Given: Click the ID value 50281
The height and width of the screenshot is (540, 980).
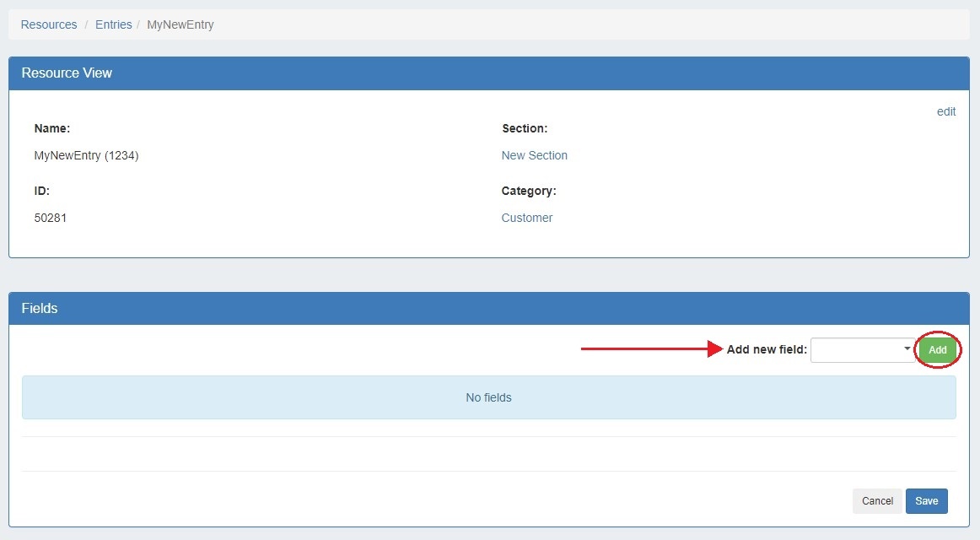Looking at the screenshot, I should [x=51, y=218].
